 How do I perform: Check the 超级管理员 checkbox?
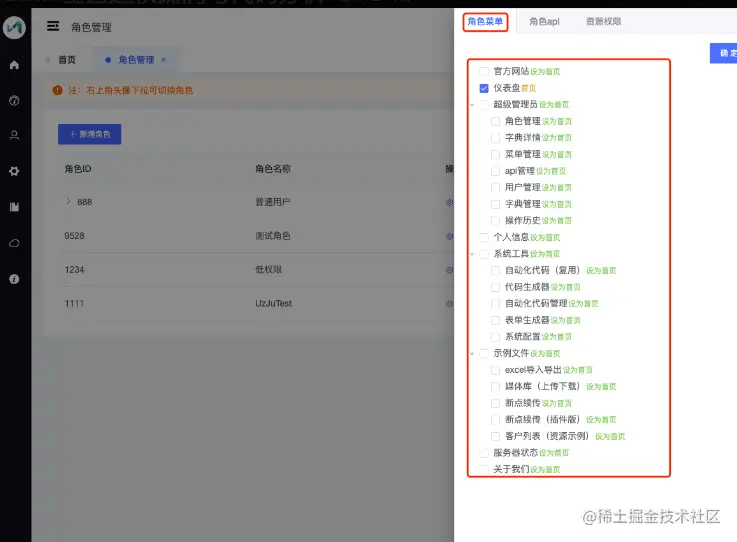pyautogui.click(x=484, y=104)
